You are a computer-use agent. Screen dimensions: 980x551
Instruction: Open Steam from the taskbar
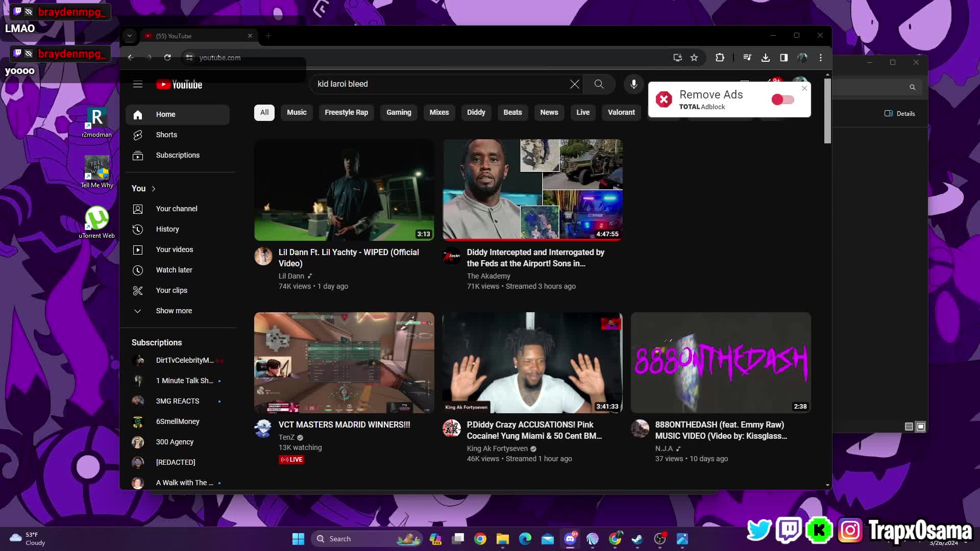(x=638, y=539)
